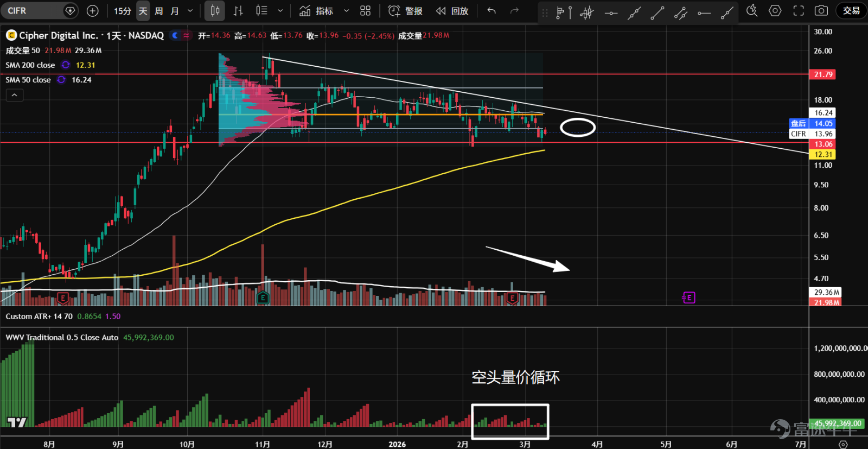
Task: Select the extended line drawing tool
Action: [x=634, y=12]
